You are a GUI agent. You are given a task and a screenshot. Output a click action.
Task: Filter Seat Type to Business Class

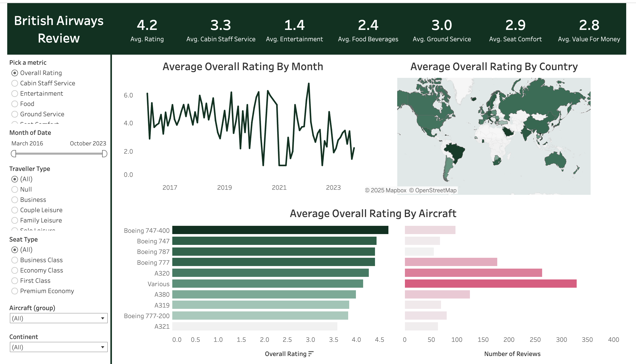[x=15, y=260]
